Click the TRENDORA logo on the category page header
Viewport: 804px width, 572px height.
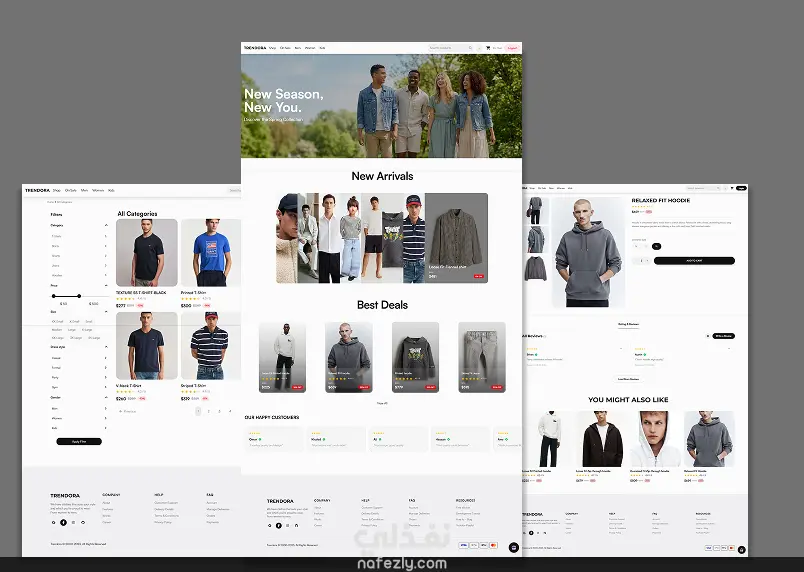pyautogui.click(x=37, y=190)
